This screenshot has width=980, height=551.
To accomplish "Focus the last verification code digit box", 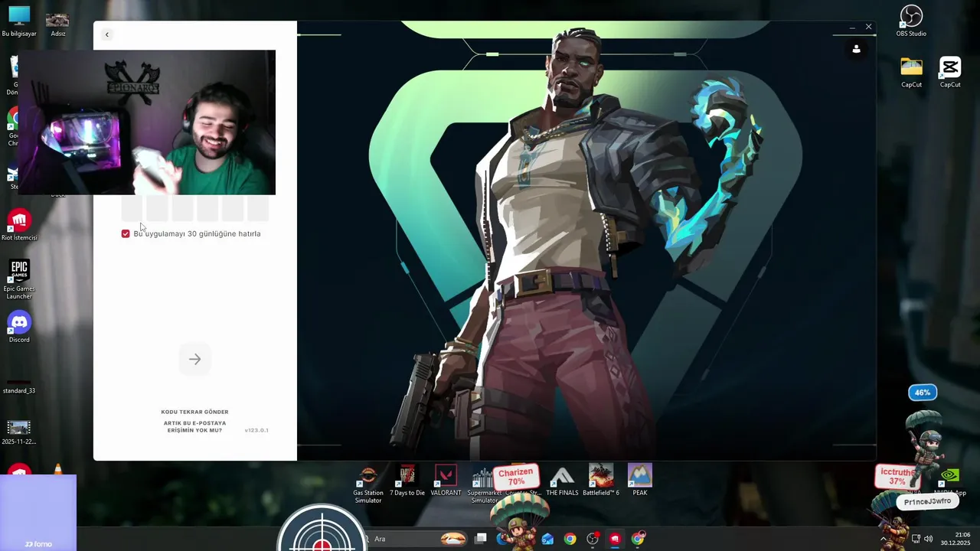I will pyautogui.click(x=258, y=207).
